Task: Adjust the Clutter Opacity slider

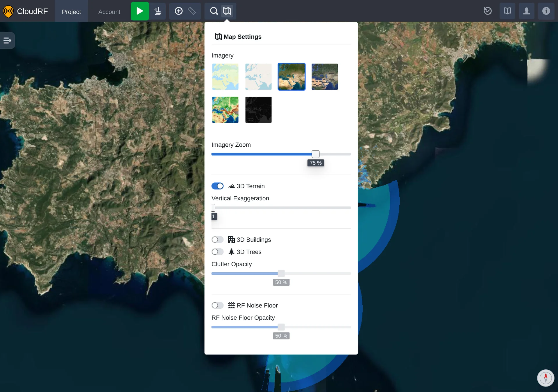Action: [x=281, y=274]
